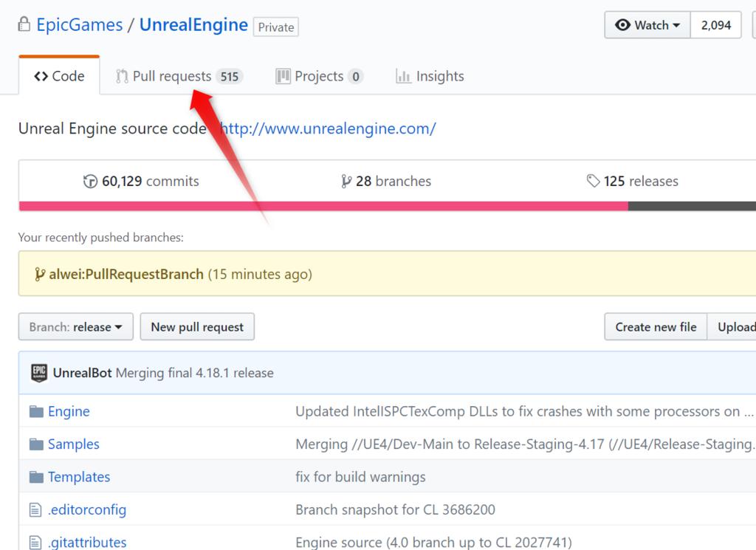Open the 'Merging final 4.18.1 release' commit
Viewport: 756px width, 550px height.
pyautogui.click(x=195, y=373)
